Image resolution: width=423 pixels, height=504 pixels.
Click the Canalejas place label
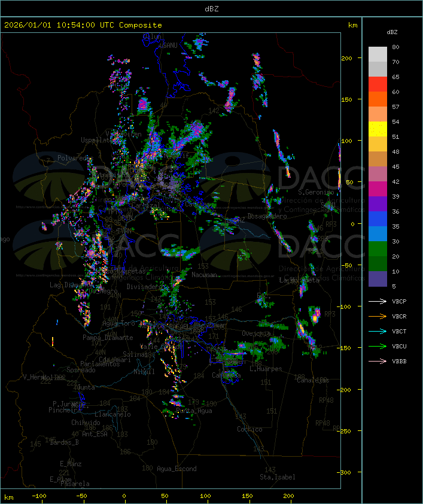[x=313, y=380]
